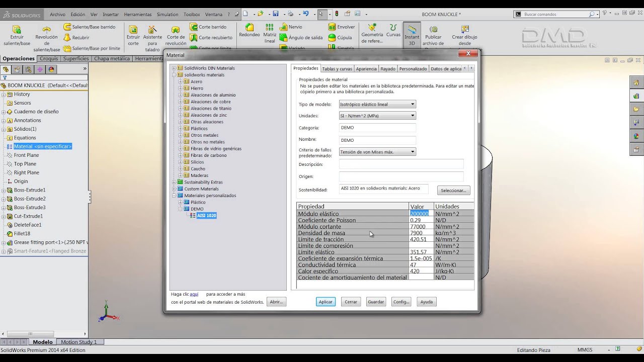The height and width of the screenshot is (362, 644).
Task: Click the Save icon in toolbar
Action: coord(276,14)
